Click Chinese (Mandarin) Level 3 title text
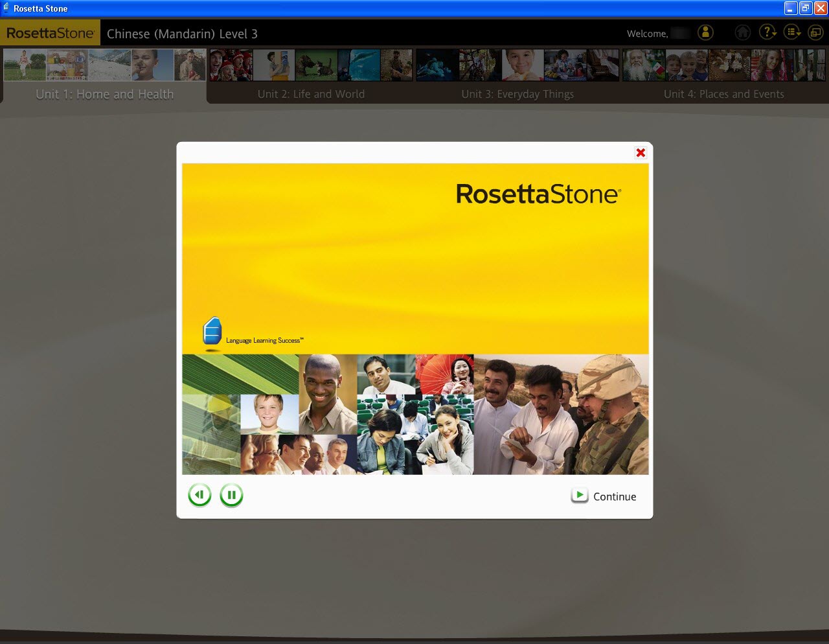 coord(182,34)
